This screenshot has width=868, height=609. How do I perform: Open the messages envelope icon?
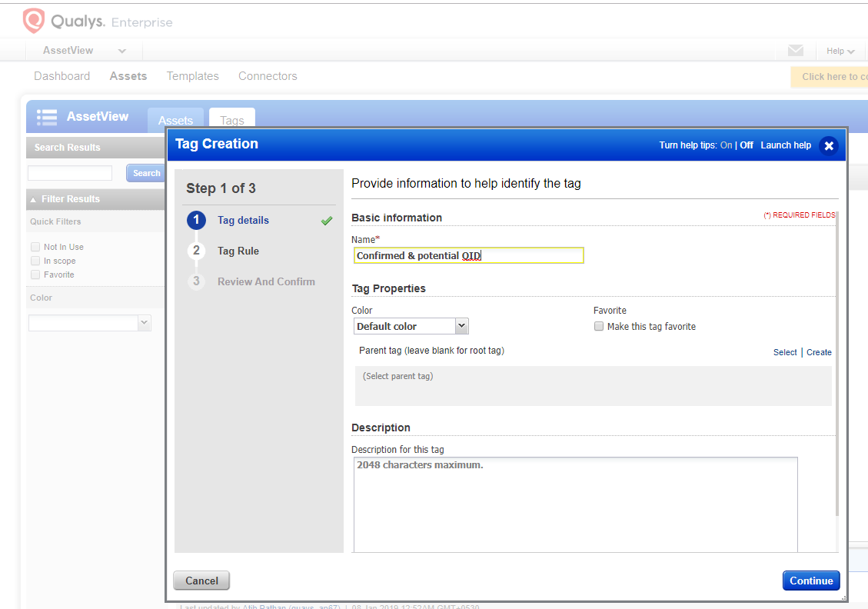coord(796,50)
